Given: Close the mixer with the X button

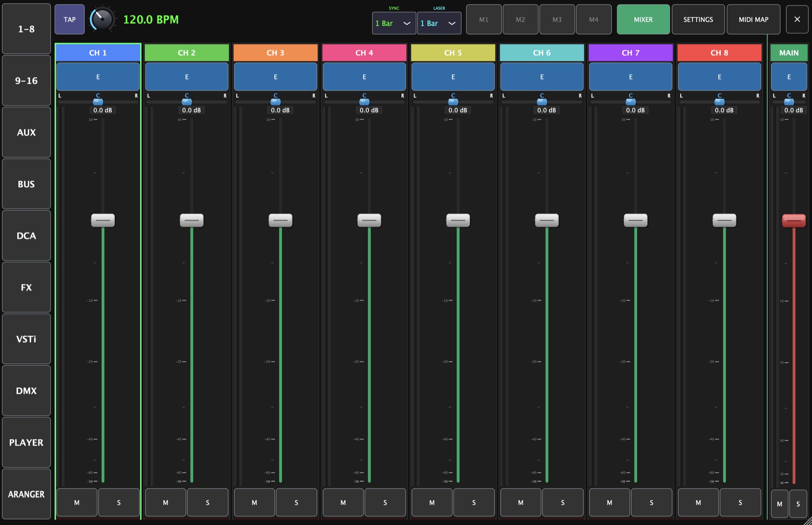Looking at the screenshot, I should click(x=797, y=19).
